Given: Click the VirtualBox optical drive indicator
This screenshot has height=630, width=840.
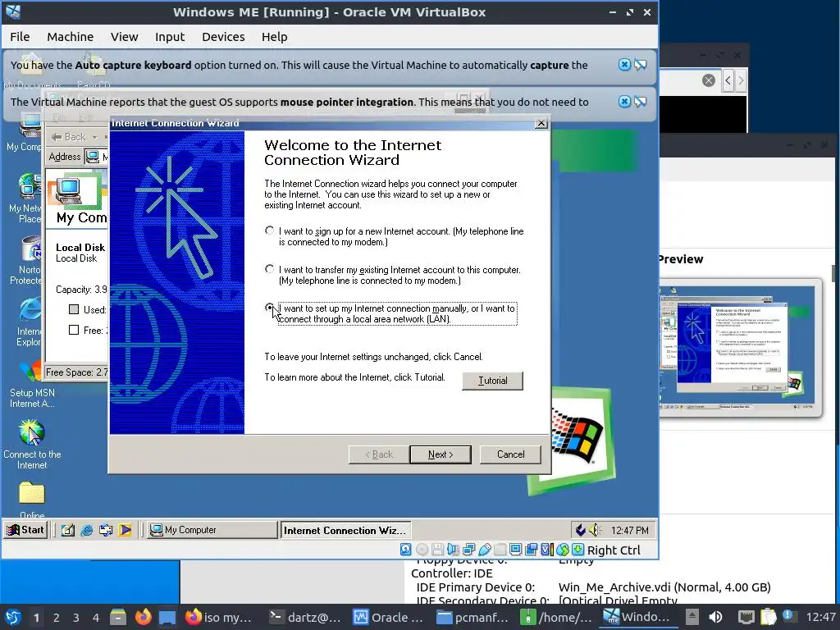Looking at the screenshot, I should pyautogui.click(x=422, y=550).
